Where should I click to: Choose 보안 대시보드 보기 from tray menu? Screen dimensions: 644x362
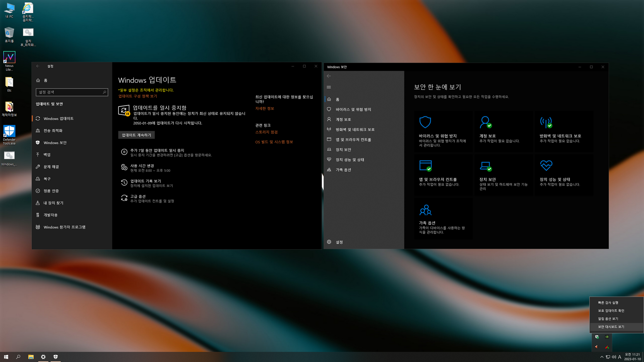click(617, 327)
